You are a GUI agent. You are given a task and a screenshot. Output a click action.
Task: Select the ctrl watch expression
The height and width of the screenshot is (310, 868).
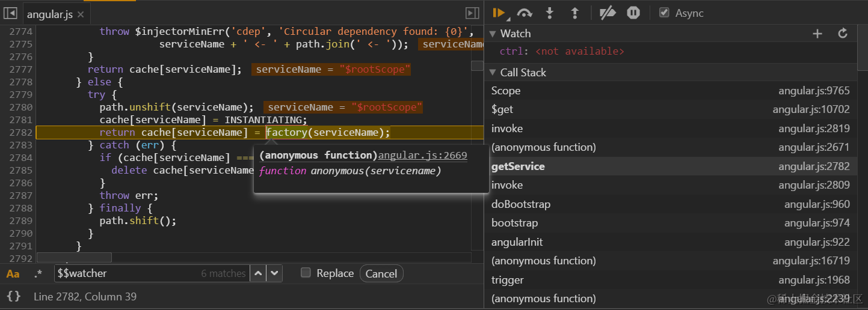coord(562,52)
